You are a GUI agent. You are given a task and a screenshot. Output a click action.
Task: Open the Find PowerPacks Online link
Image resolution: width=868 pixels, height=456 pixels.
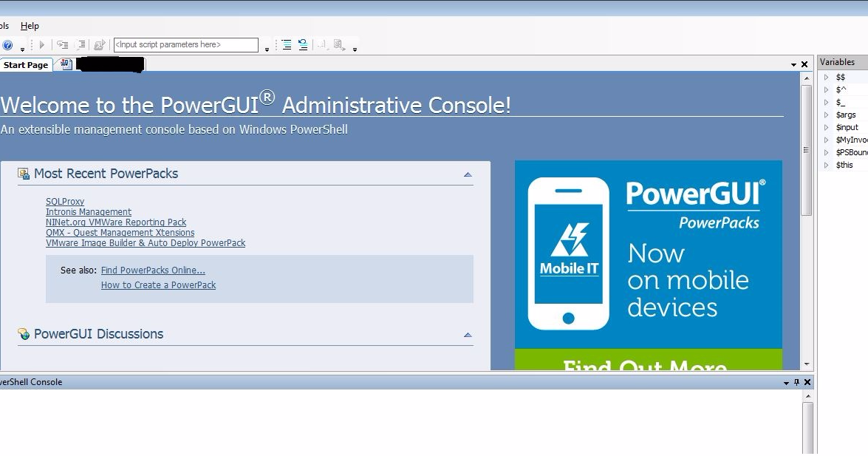pos(153,270)
